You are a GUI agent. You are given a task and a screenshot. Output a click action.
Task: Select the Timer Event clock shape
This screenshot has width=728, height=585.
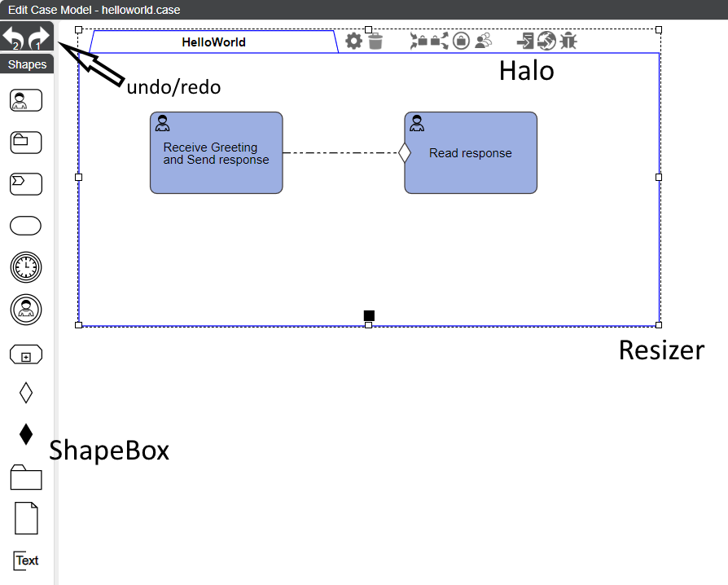pos(26,267)
